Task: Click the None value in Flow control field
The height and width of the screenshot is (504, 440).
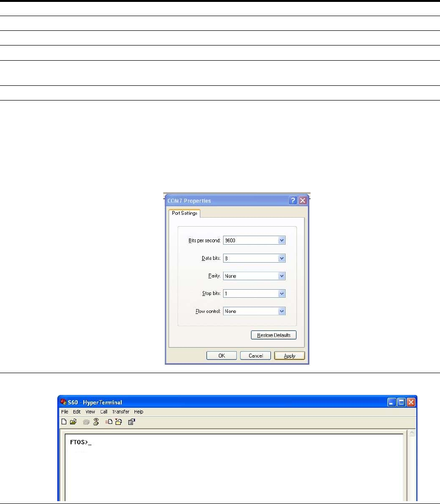Action: pyautogui.click(x=231, y=311)
